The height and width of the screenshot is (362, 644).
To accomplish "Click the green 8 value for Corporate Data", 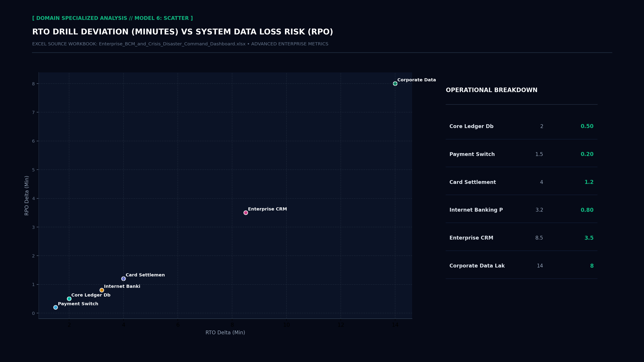I will (x=592, y=266).
